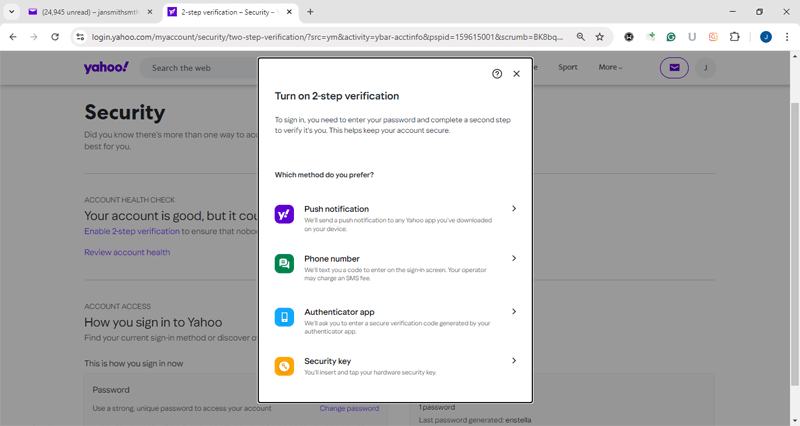This screenshot has height=426, width=800.
Task: Select the Sport navigation item
Action: [x=567, y=68]
